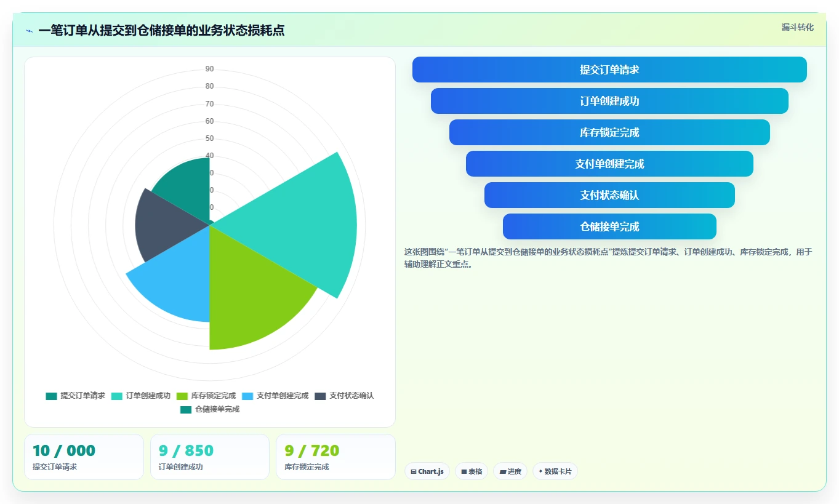Toggle the 订单创建成功 legend item under the chart
839x504 pixels.
pyautogui.click(x=140, y=396)
